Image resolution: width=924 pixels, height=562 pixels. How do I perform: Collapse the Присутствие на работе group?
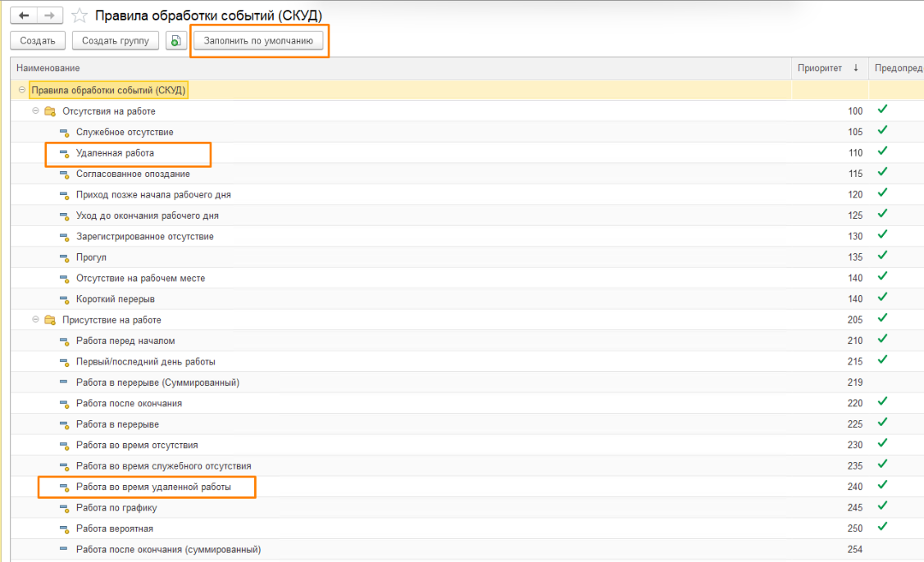click(x=36, y=320)
